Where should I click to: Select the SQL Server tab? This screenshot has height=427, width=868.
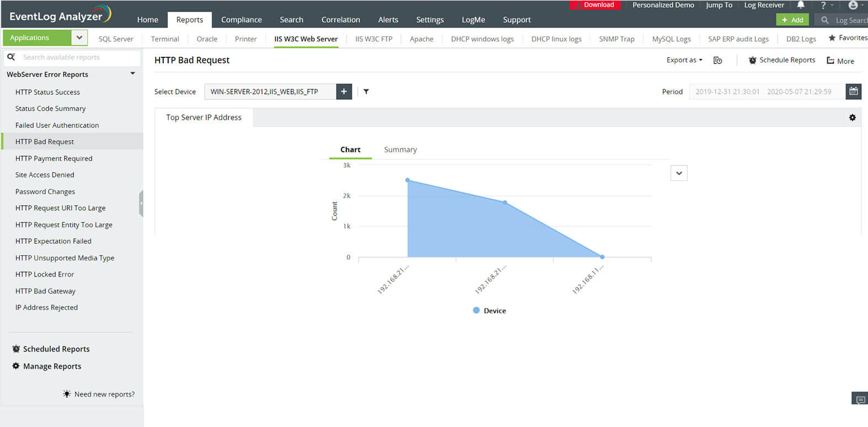[116, 39]
